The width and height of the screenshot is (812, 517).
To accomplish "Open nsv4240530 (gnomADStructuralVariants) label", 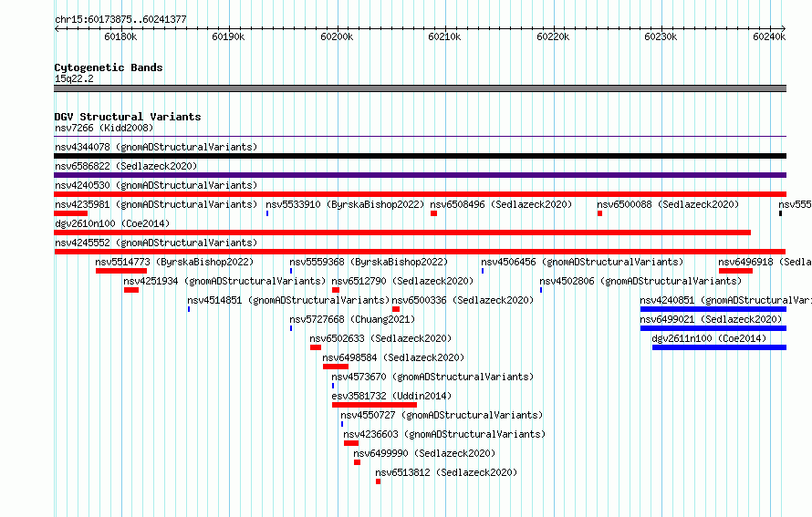I will pos(156,185).
